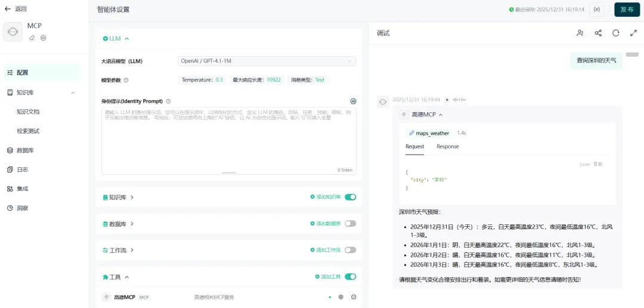Click the AI optimize icon above the prompt box
This screenshot has width=644, height=308.
point(353,101)
